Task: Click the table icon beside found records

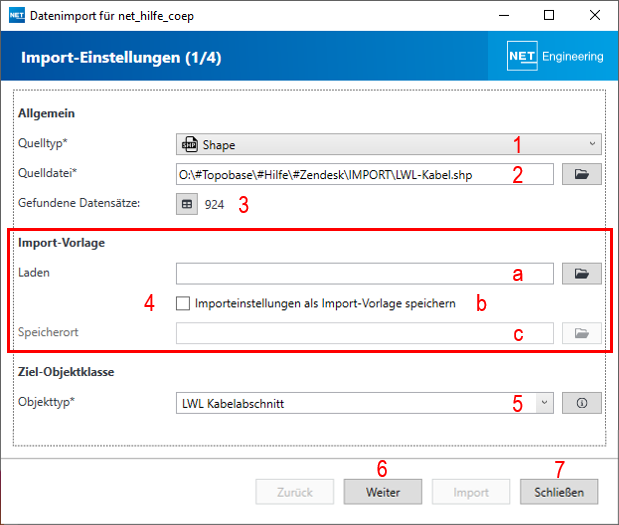Action: [187, 204]
